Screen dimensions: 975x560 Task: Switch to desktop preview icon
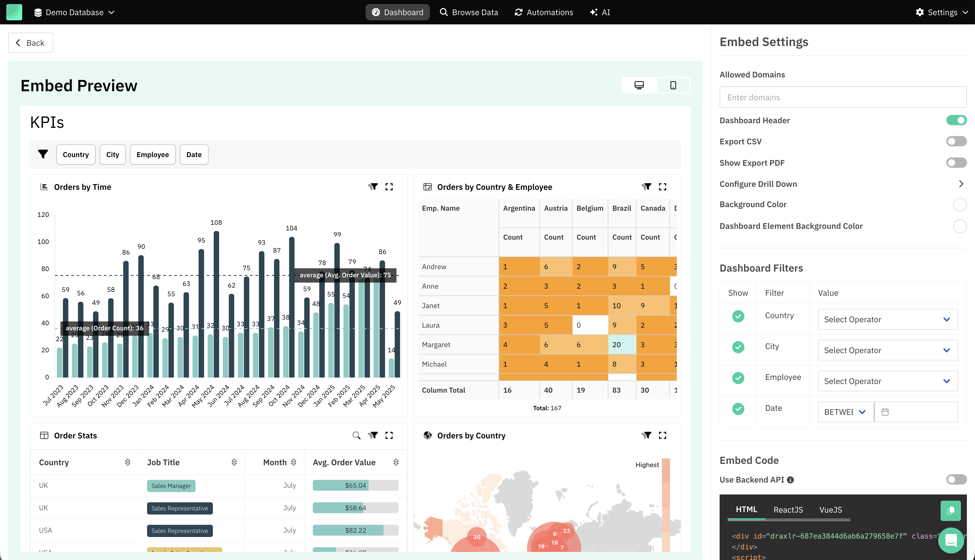(x=639, y=85)
